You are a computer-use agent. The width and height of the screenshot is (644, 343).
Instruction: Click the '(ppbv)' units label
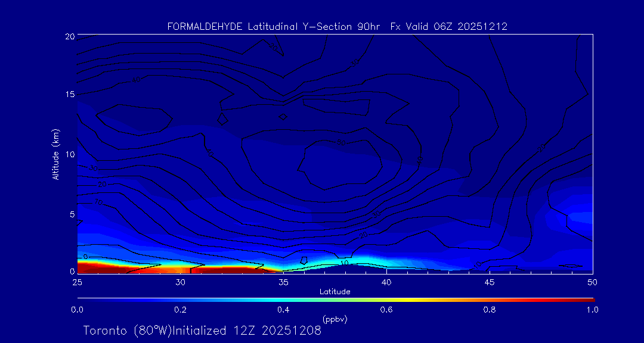335,319
